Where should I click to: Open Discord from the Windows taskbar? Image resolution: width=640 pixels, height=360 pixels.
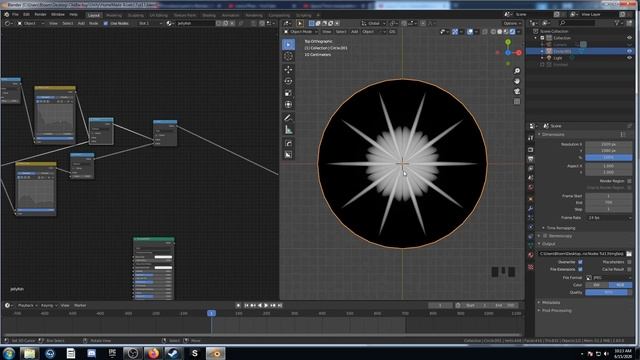91,353
